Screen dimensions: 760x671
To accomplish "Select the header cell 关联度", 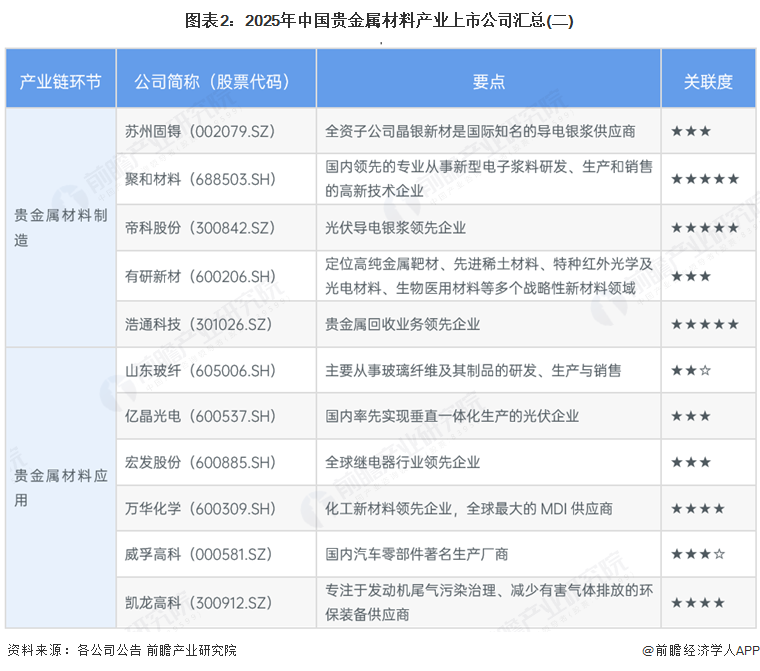I will [x=708, y=78].
